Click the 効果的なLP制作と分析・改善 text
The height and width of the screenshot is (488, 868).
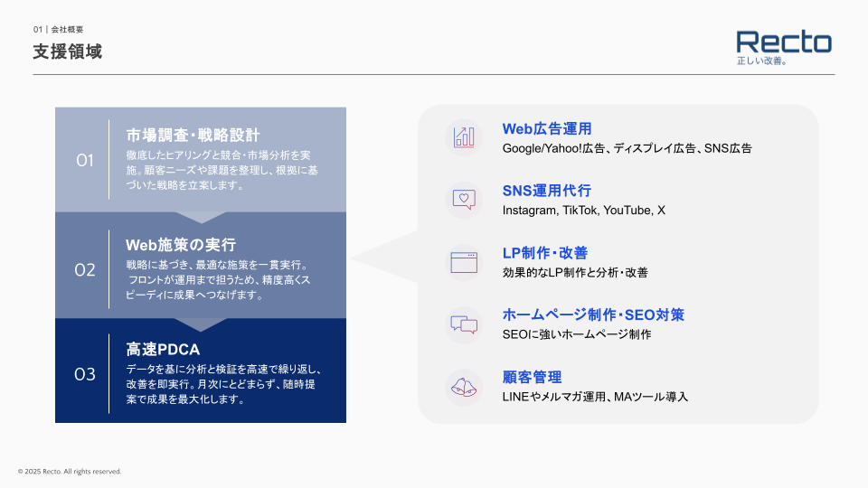(575, 272)
